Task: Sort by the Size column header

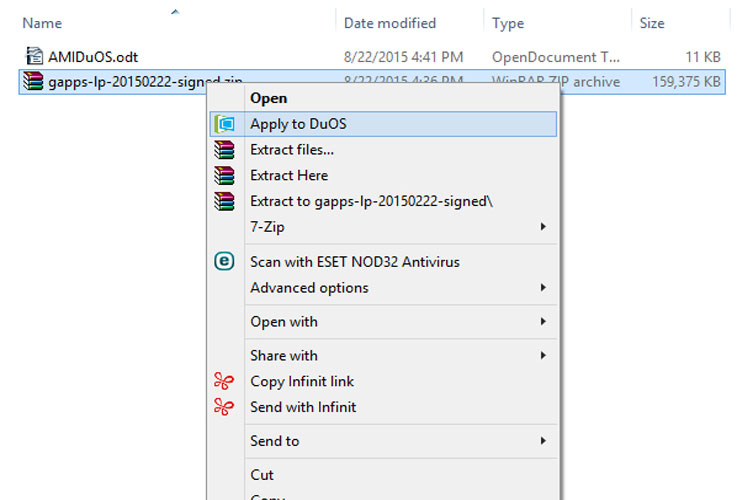Action: (652, 23)
